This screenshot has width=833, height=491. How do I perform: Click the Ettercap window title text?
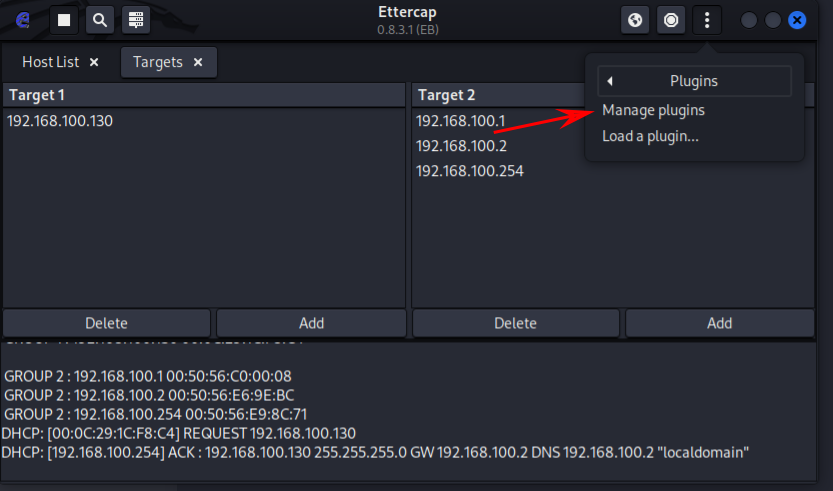[407, 12]
